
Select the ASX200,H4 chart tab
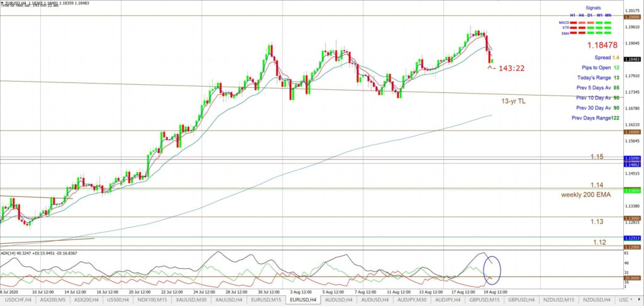click(85, 300)
